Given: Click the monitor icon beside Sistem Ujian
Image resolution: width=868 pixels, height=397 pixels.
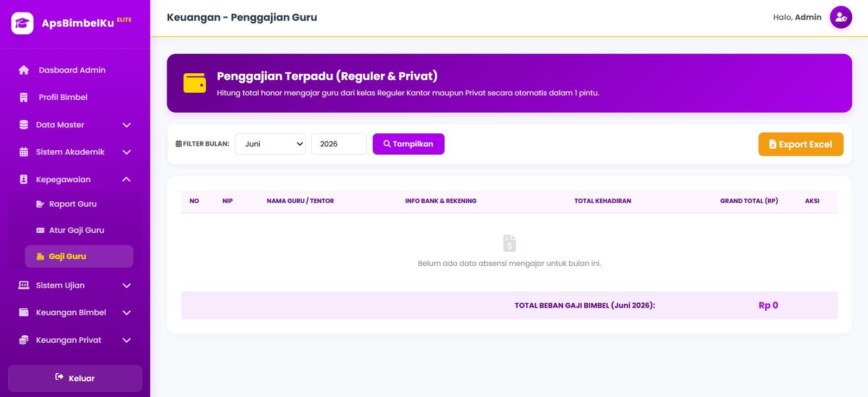Looking at the screenshot, I should 24,285.
